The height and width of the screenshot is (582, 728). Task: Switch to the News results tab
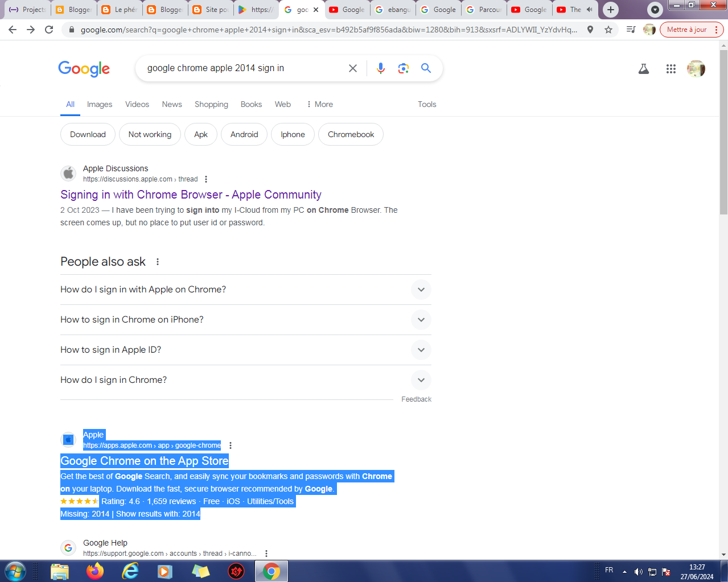[x=172, y=104]
